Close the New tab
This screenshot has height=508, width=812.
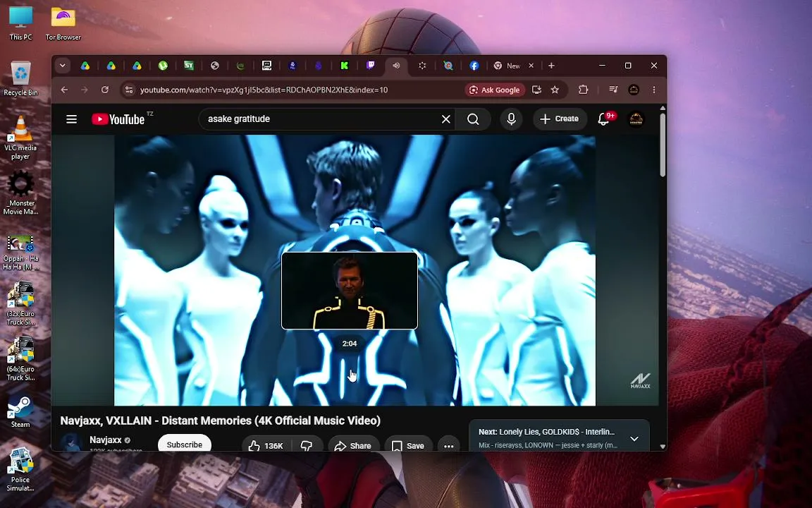tap(531, 66)
